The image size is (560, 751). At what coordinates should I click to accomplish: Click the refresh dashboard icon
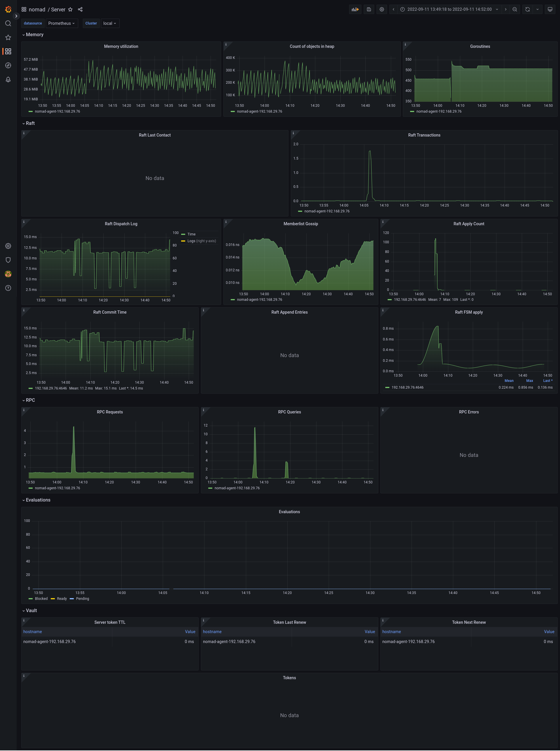527,10
